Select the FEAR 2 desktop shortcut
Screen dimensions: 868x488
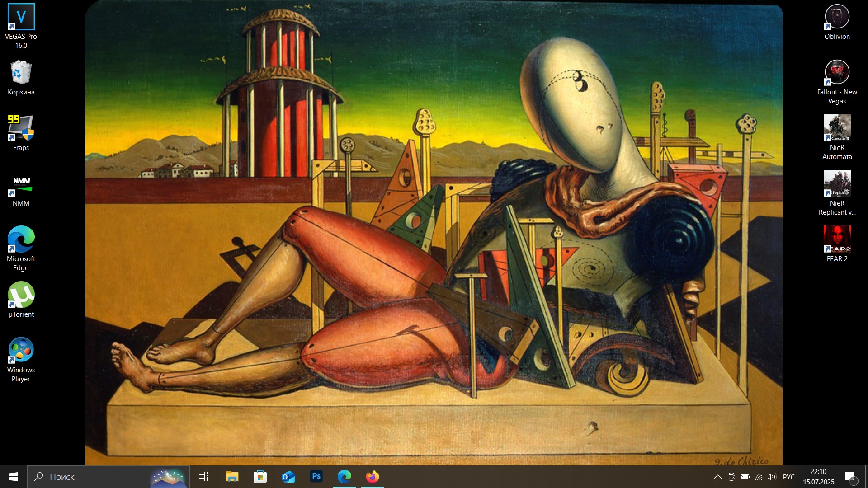(x=837, y=244)
